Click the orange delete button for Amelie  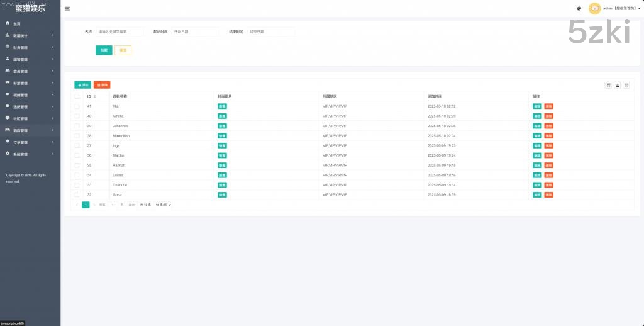click(548, 116)
